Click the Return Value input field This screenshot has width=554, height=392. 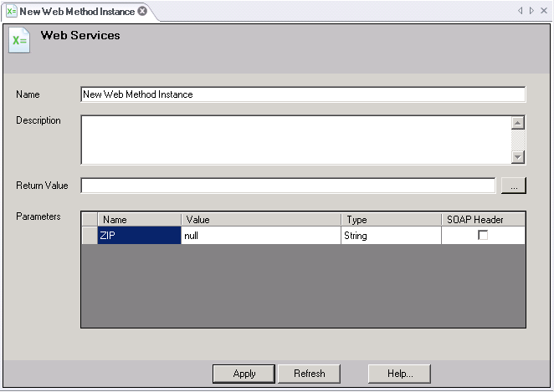coord(288,186)
